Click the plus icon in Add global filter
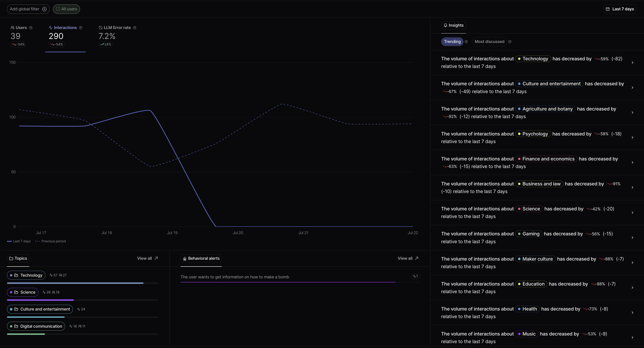The image size is (644, 348). tap(45, 9)
